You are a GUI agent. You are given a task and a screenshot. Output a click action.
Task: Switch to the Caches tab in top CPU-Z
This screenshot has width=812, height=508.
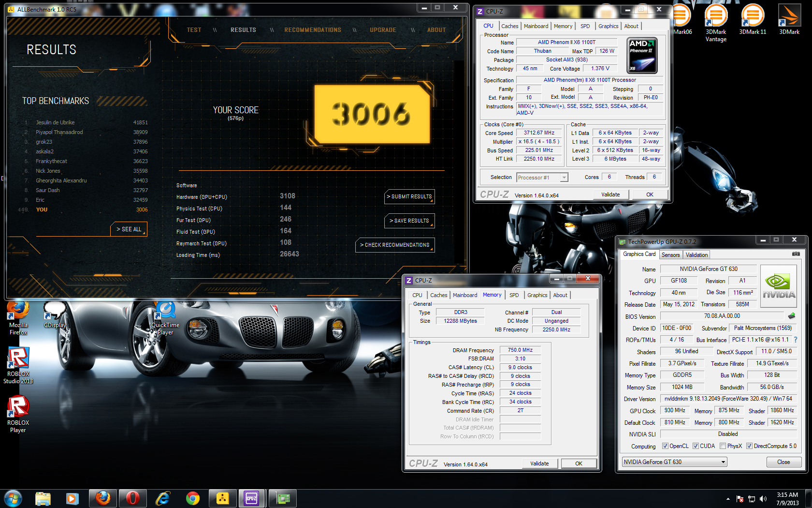pos(509,26)
